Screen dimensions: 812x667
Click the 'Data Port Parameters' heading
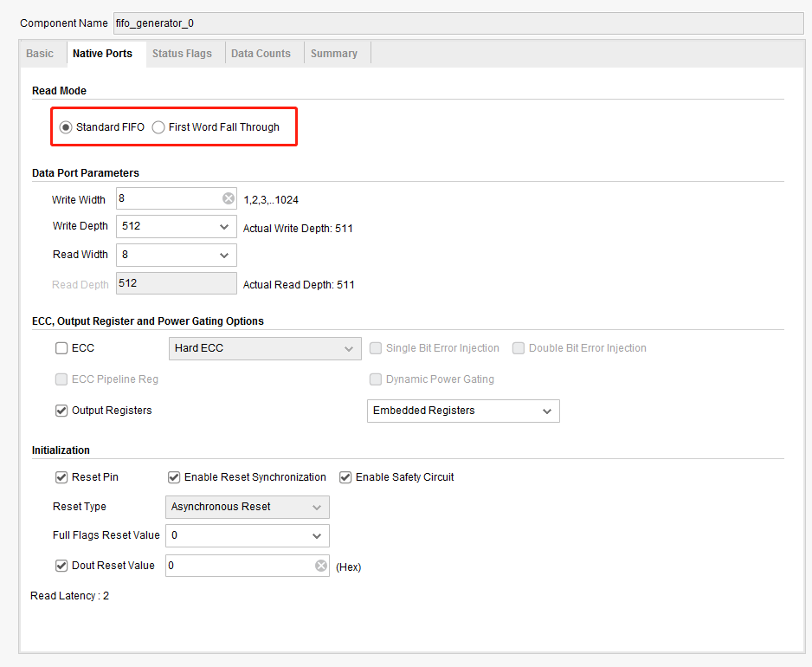click(86, 173)
